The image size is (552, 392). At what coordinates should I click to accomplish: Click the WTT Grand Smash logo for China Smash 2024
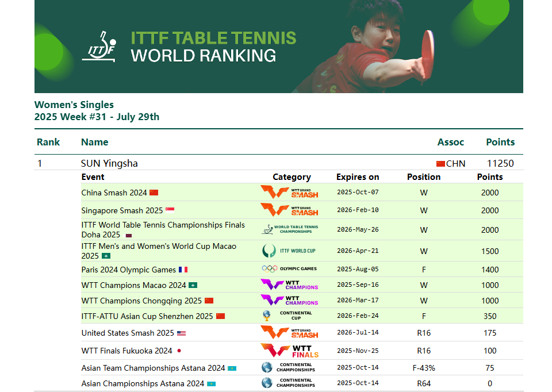tap(289, 192)
